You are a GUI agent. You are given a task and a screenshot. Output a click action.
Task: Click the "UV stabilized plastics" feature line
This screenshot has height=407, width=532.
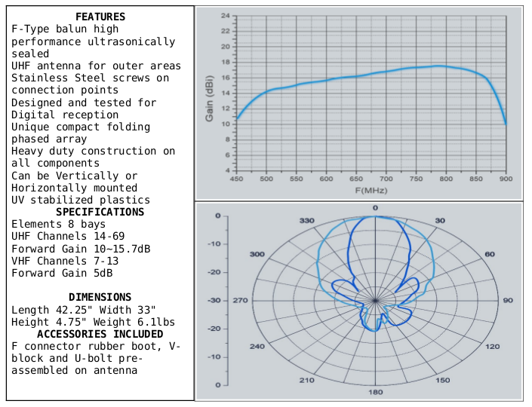pos(81,200)
